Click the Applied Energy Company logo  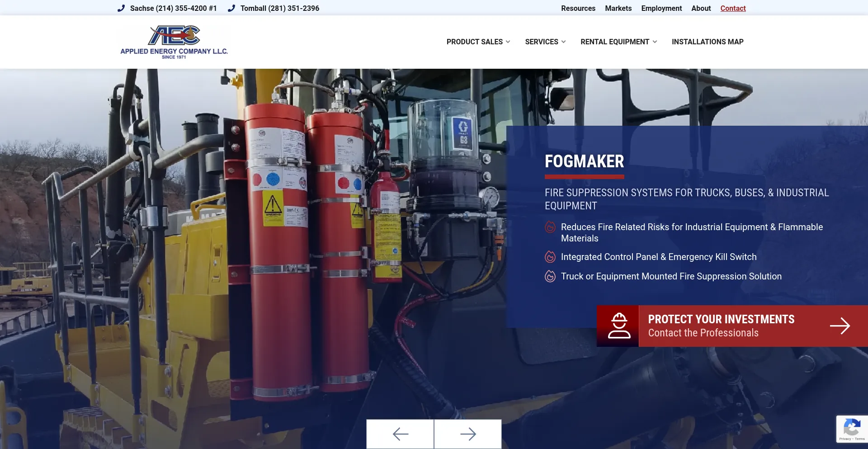(x=174, y=42)
